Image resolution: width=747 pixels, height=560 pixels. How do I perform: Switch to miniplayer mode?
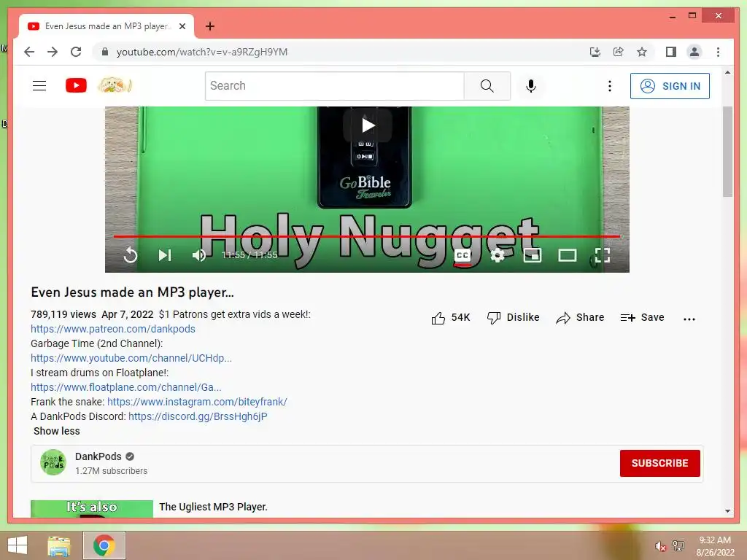click(x=532, y=255)
